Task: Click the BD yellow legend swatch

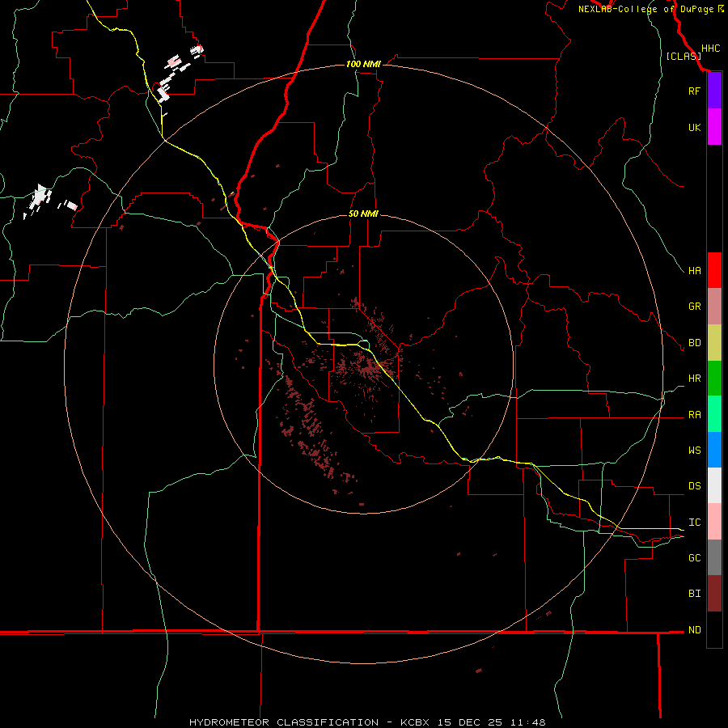Action: 714,343
